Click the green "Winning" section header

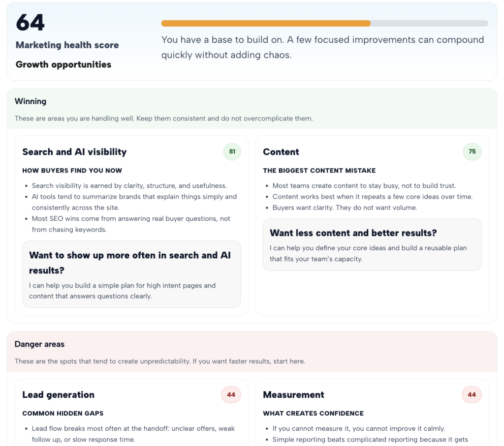pos(31,101)
